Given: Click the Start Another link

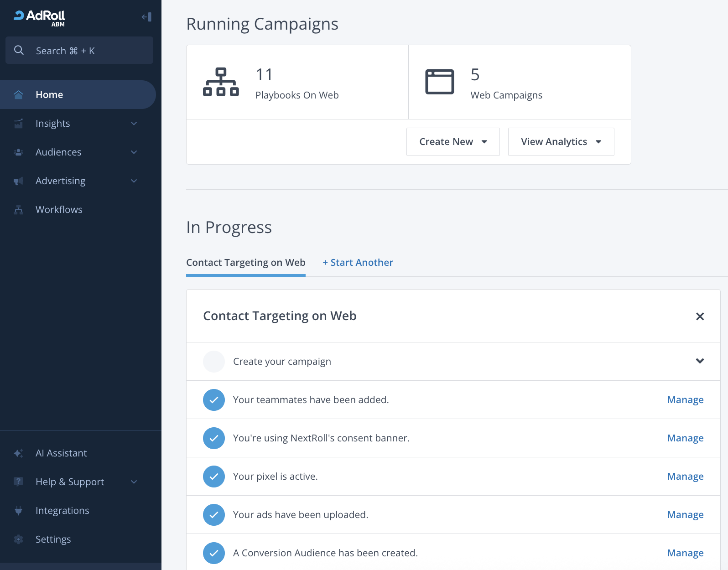Looking at the screenshot, I should (x=358, y=263).
